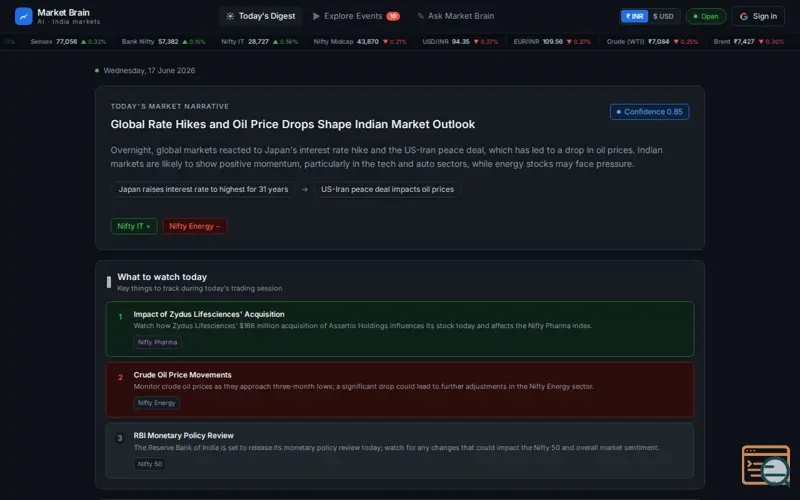Click the Market Brain logo icon

[x=23, y=16]
